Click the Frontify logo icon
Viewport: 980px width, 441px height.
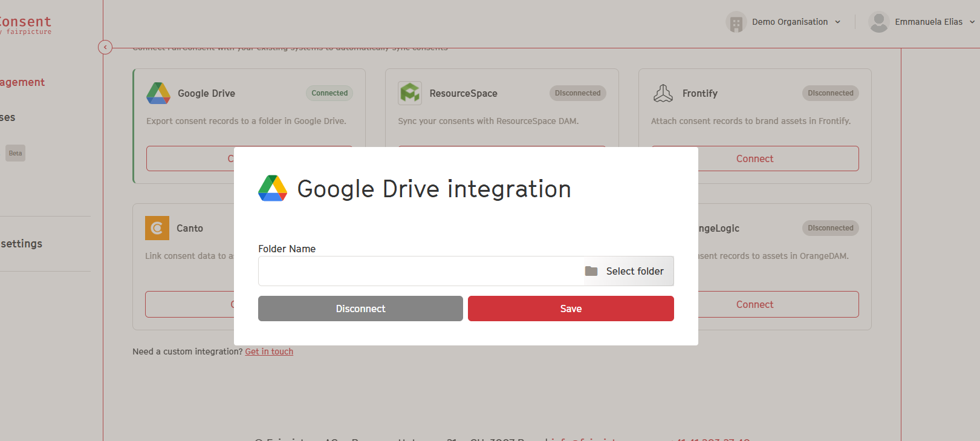[663, 93]
